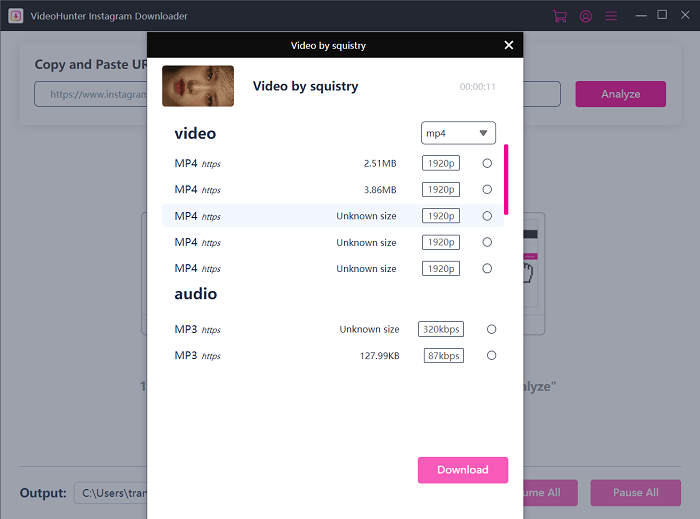Open the user account icon

click(586, 16)
